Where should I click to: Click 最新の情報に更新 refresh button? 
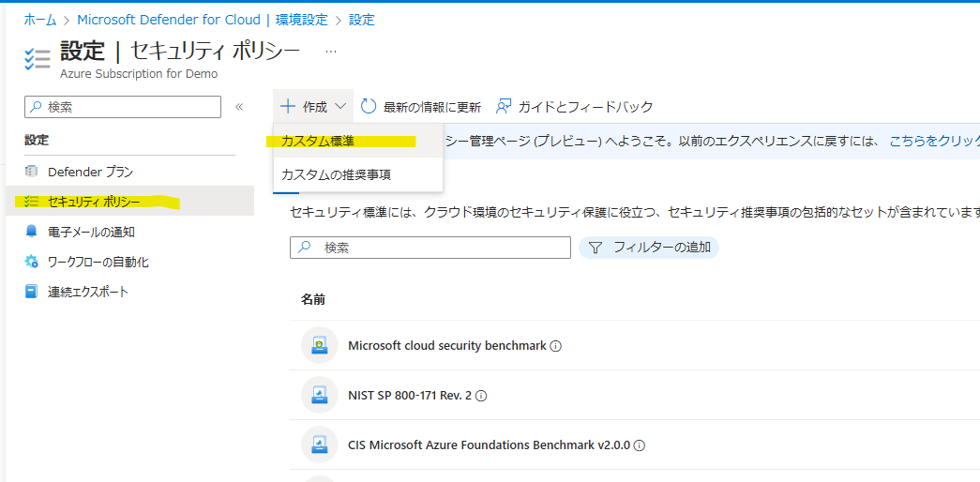coord(421,107)
